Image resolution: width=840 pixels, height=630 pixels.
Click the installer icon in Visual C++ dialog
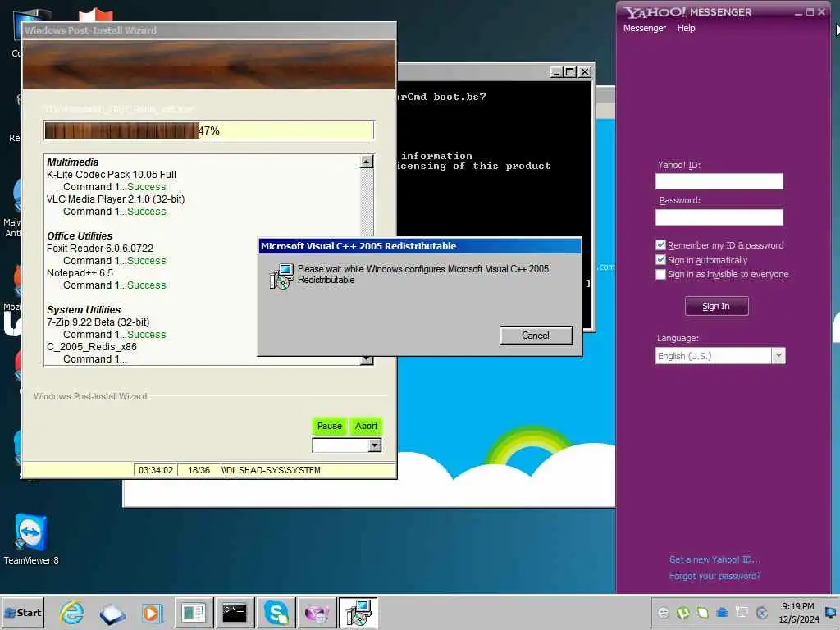tap(282, 276)
